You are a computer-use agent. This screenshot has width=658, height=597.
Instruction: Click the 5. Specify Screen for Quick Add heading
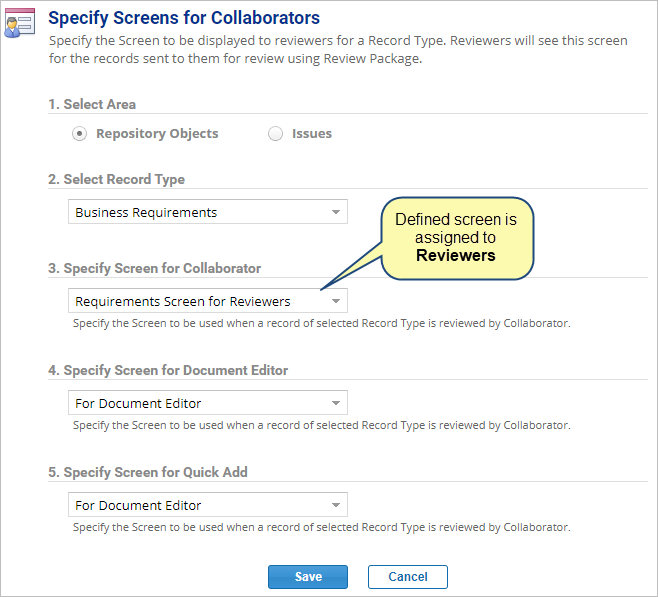coord(148,472)
